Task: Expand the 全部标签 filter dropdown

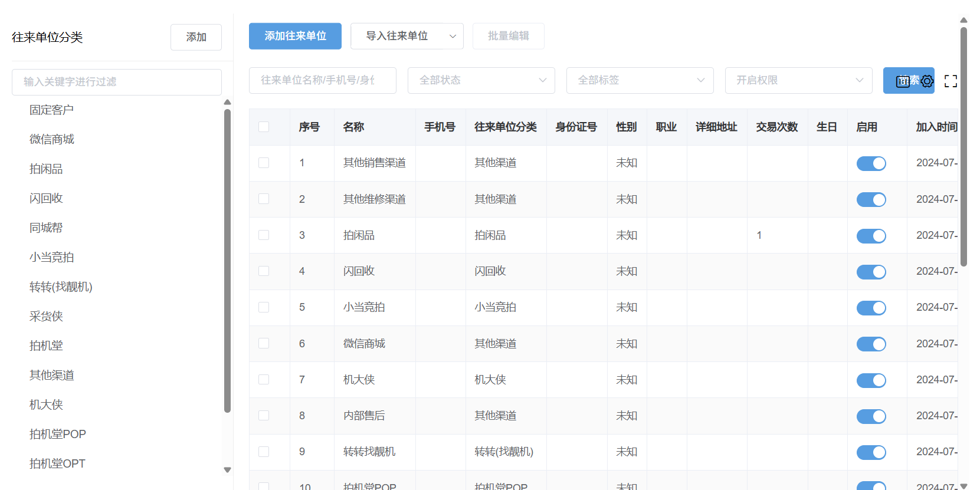Action: tap(640, 80)
